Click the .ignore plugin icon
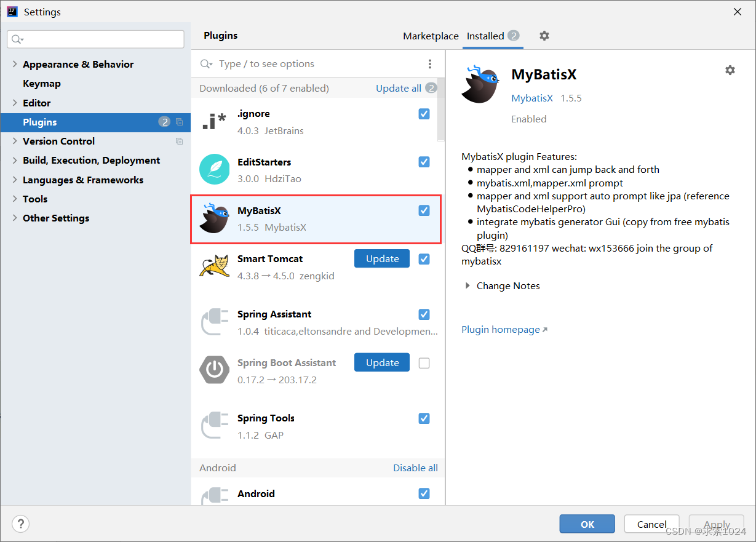 click(x=214, y=122)
